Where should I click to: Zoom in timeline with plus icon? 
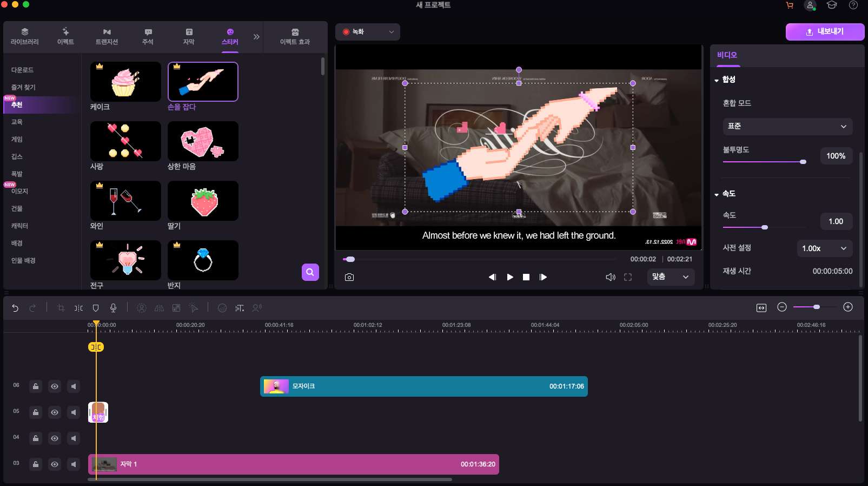848,307
